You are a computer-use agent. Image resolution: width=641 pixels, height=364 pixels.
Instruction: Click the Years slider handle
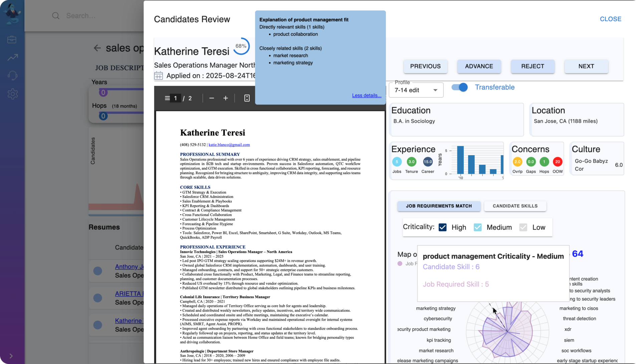pos(103,92)
